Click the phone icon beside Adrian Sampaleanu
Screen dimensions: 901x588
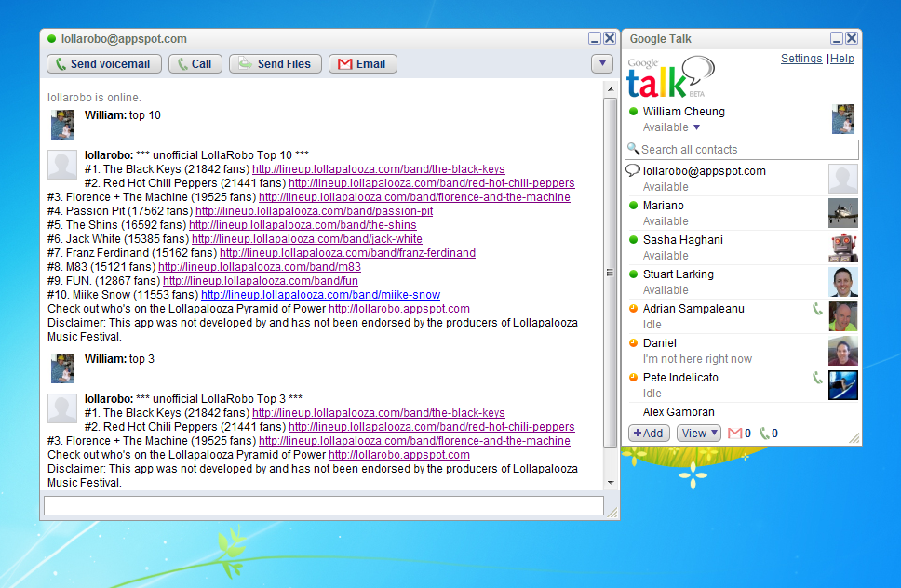[x=817, y=309]
